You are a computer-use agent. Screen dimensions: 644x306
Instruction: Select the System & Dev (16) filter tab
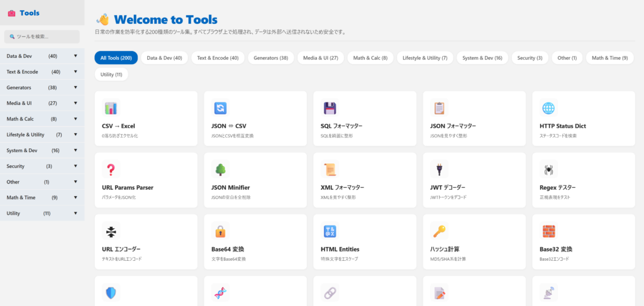pos(482,58)
